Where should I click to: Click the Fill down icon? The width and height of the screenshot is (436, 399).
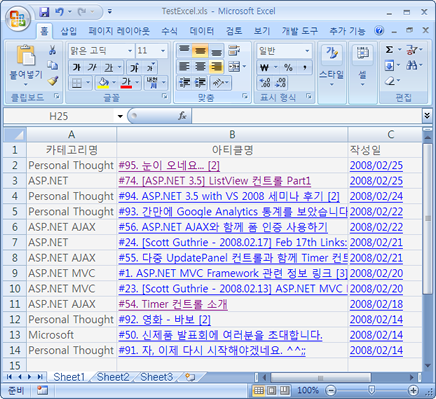(389, 65)
